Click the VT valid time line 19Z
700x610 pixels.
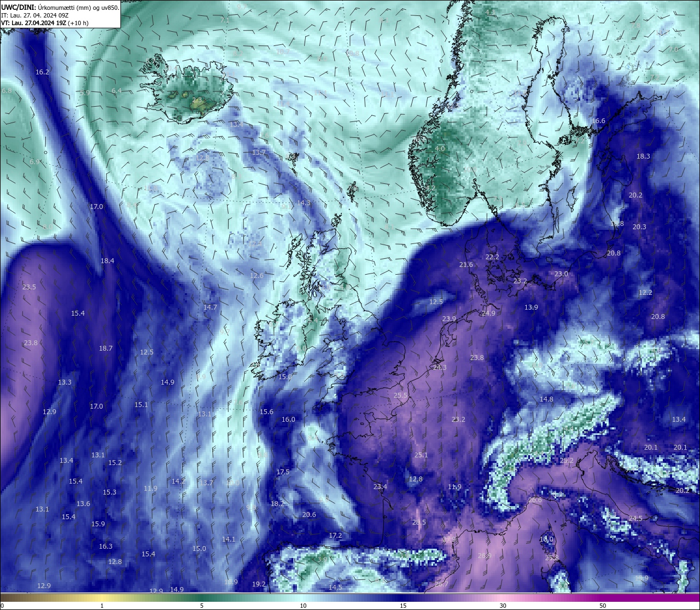coord(45,23)
